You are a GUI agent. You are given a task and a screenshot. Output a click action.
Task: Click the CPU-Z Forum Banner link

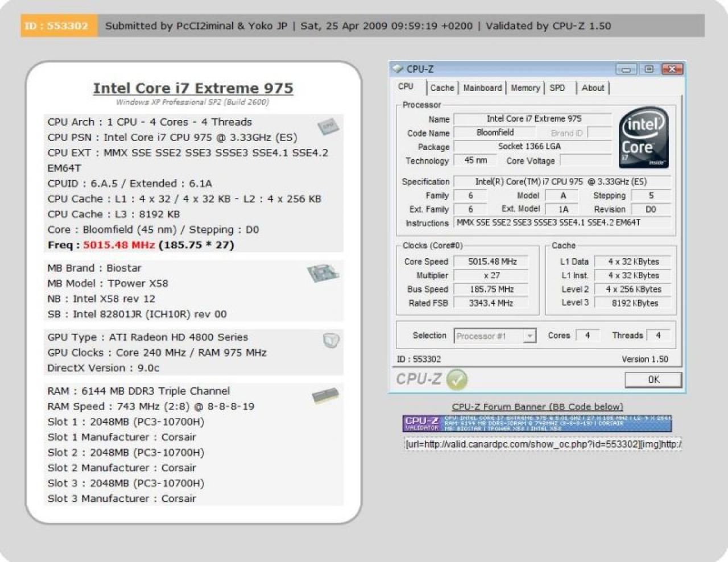537,407
